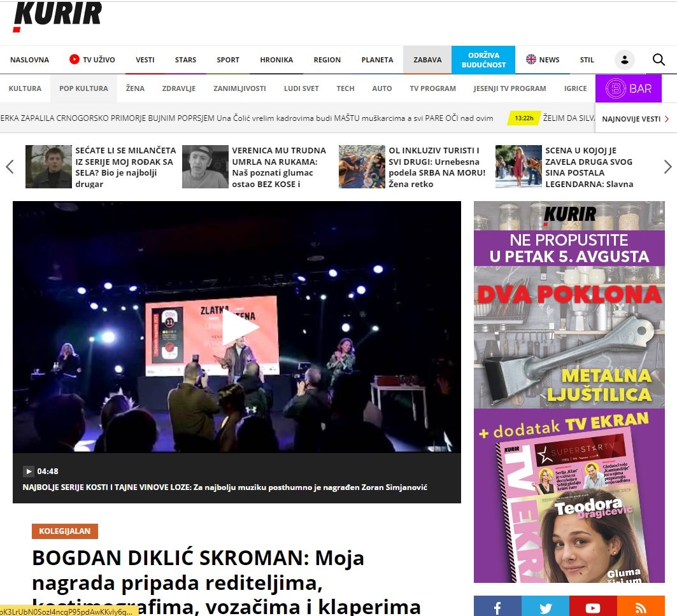Click the Kurir logo in header
Image resolution: width=677 pixels, height=616 pixels.
coord(57,16)
